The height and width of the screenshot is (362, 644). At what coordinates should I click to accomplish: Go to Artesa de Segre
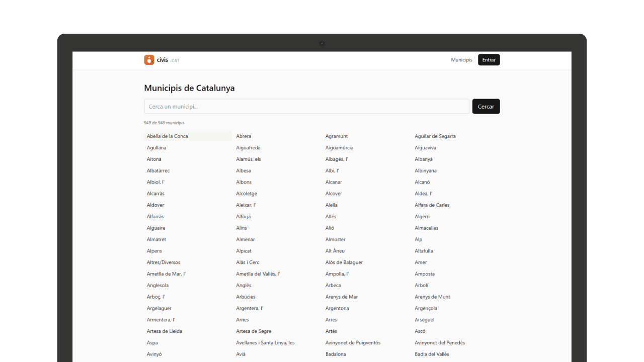coord(254,331)
